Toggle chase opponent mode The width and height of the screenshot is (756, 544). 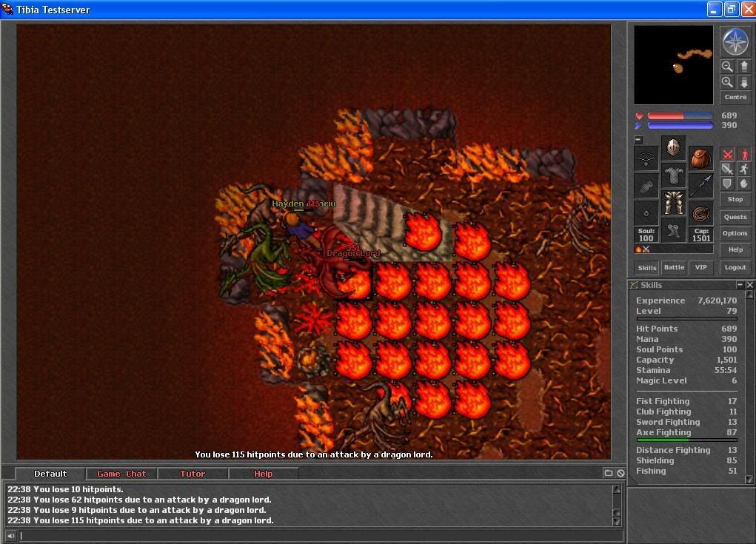point(744,169)
